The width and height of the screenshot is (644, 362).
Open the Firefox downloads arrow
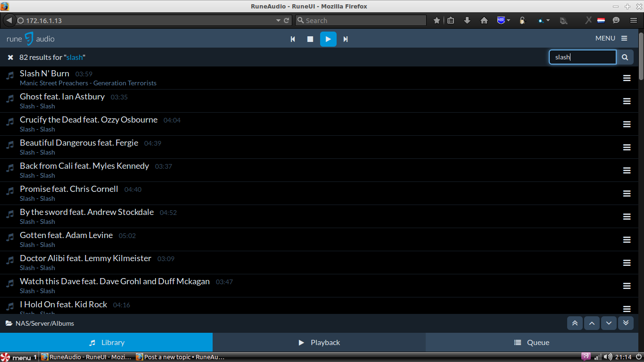pos(467,21)
